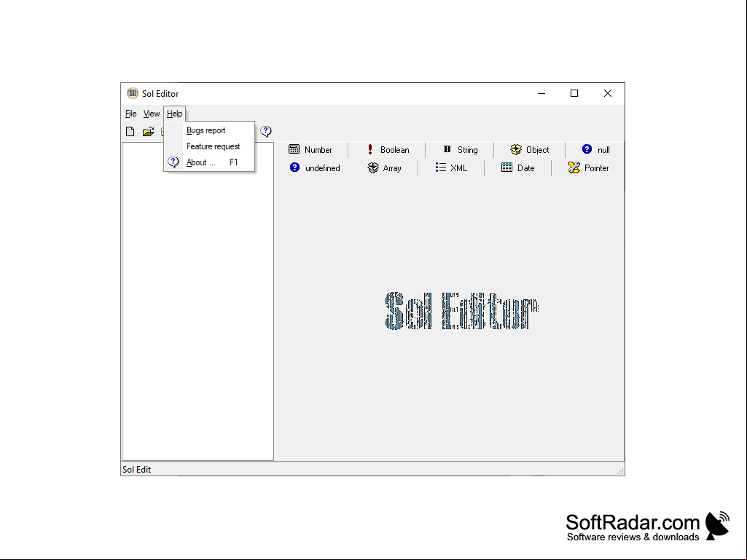Add a Boolean value

(388, 149)
